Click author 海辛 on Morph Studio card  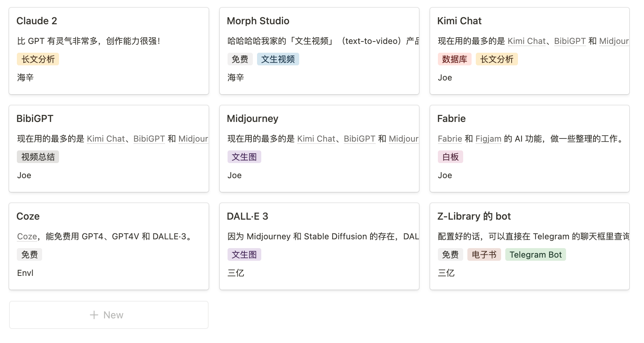point(236,78)
